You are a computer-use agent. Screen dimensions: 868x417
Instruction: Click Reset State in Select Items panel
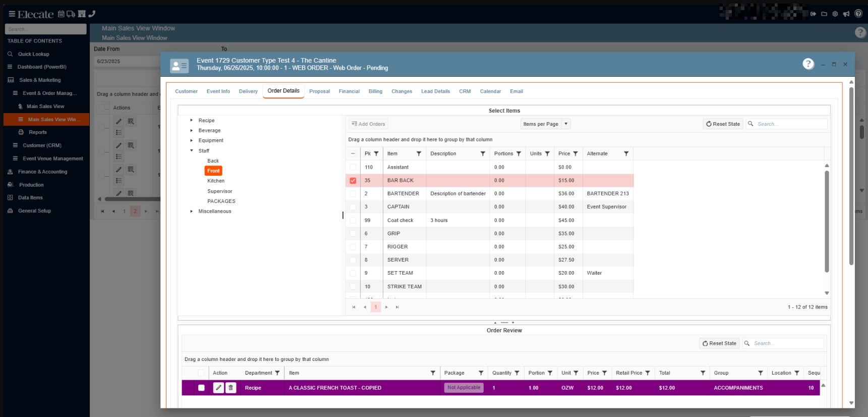pos(723,124)
